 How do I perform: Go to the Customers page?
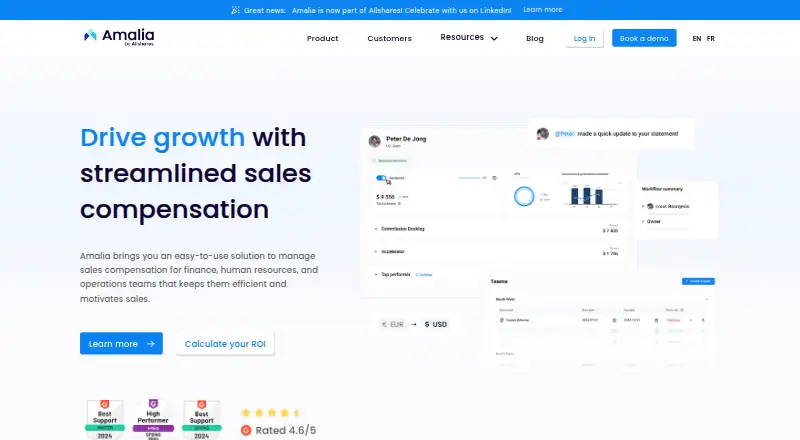pyautogui.click(x=389, y=38)
